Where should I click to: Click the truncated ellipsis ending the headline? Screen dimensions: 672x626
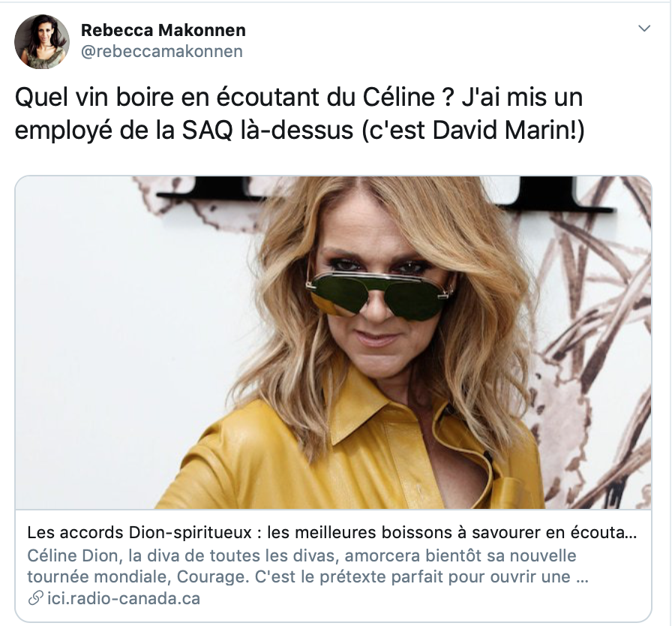point(631,533)
